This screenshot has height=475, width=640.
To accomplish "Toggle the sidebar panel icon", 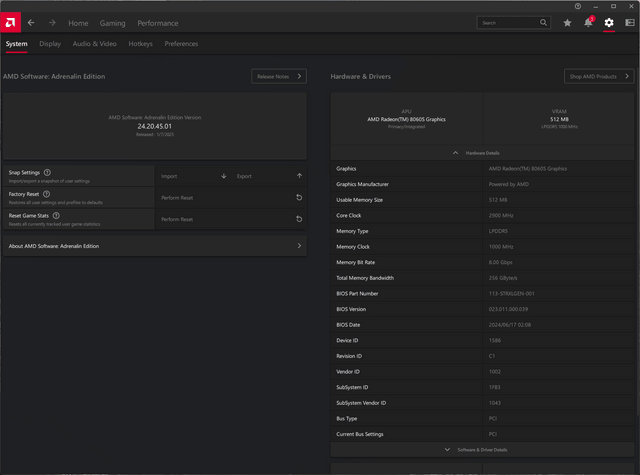I will coord(630,23).
